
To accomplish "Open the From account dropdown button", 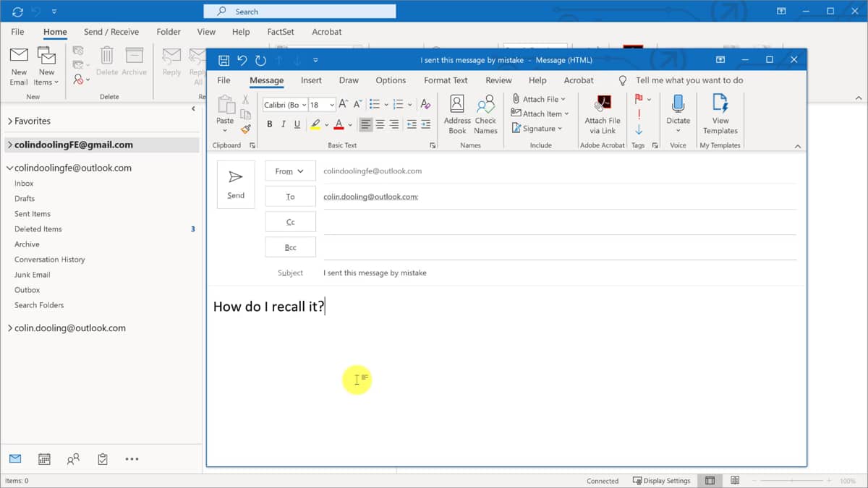I will pyautogui.click(x=290, y=171).
